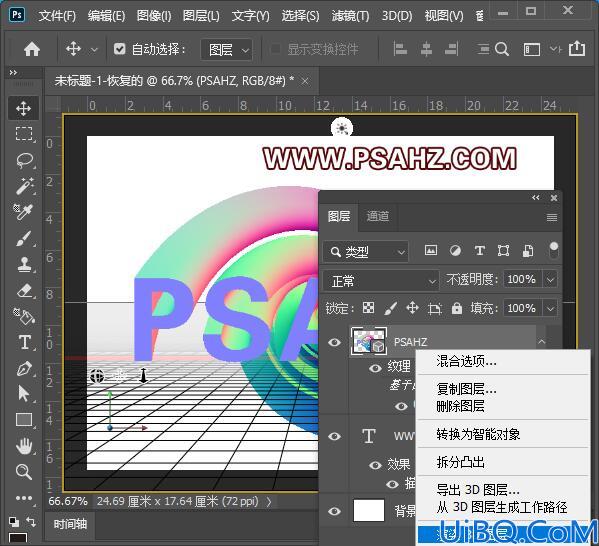
Task: Select the Brush tool
Action: 24,238
